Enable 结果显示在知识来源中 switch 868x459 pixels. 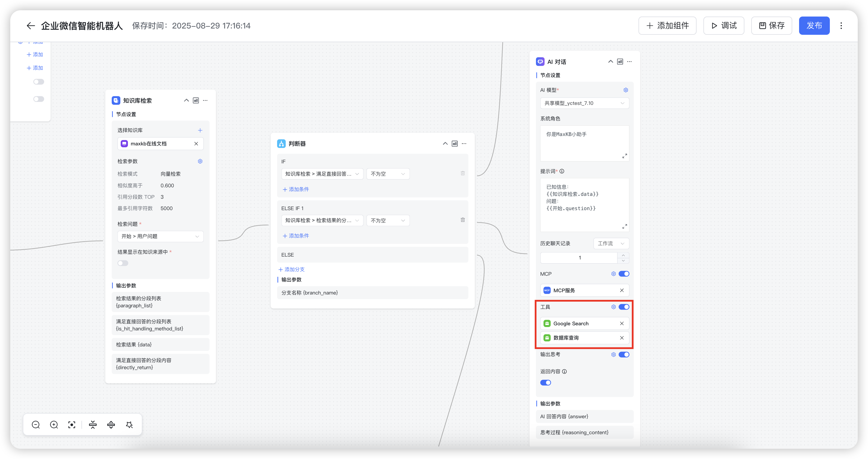pyautogui.click(x=123, y=263)
